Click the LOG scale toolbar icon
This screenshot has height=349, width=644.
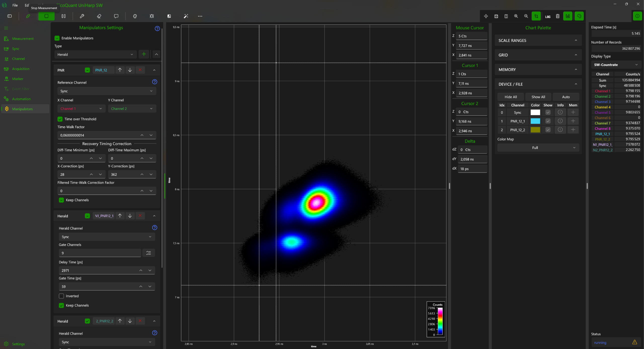pyautogui.click(x=548, y=16)
